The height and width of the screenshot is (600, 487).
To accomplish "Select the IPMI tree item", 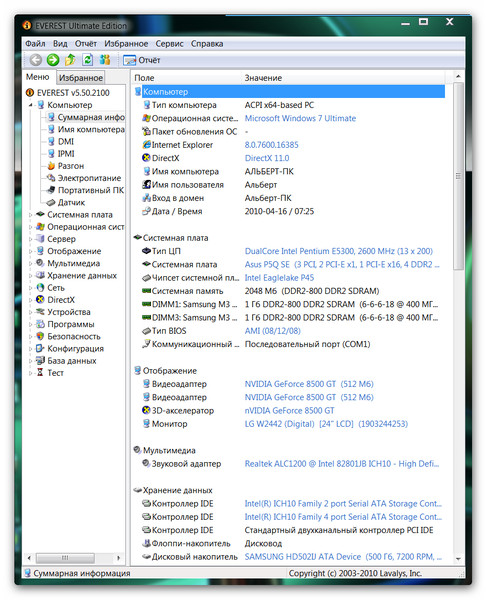I will [66, 154].
